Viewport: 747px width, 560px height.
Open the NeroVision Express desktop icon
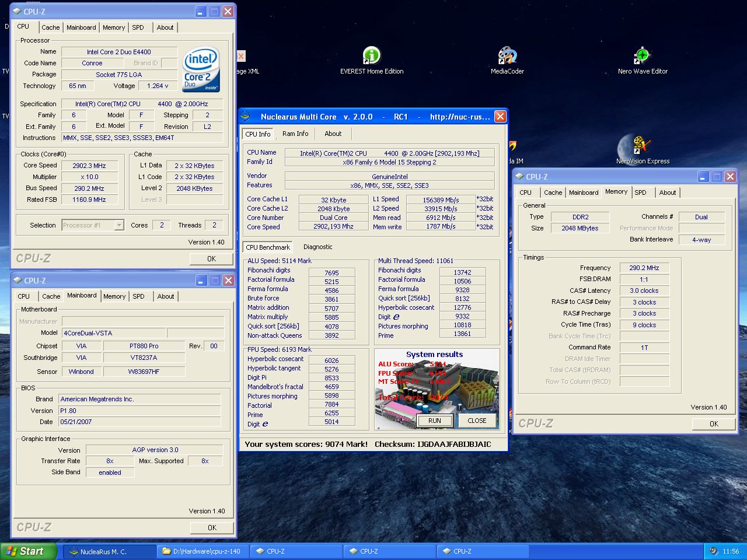point(643,150)
